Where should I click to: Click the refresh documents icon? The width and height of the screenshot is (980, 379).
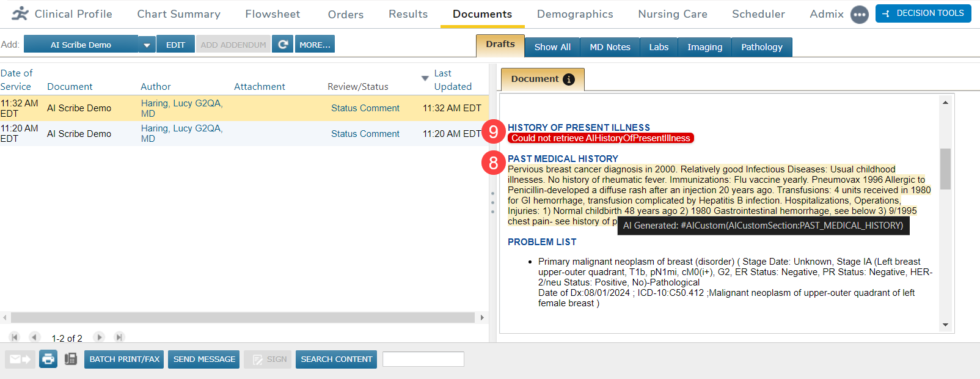tap(282, 45)
